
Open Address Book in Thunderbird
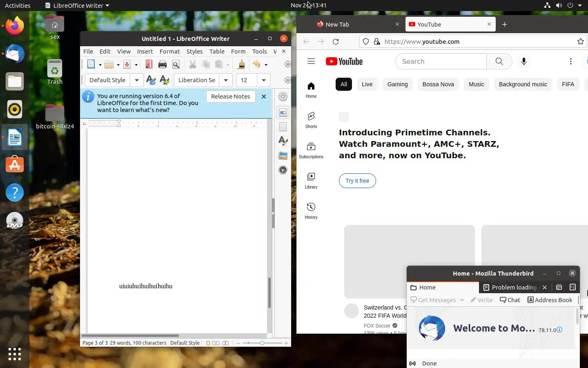pyautogui.click(x=550, y=300)
